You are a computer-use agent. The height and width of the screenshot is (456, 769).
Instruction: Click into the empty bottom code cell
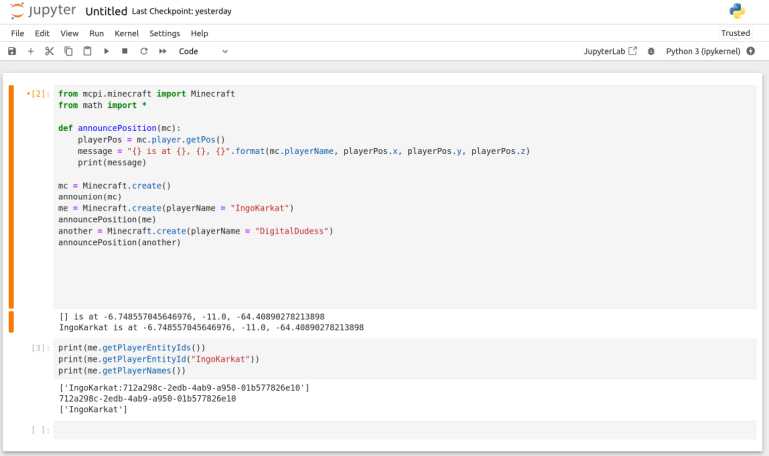point(405,430)
